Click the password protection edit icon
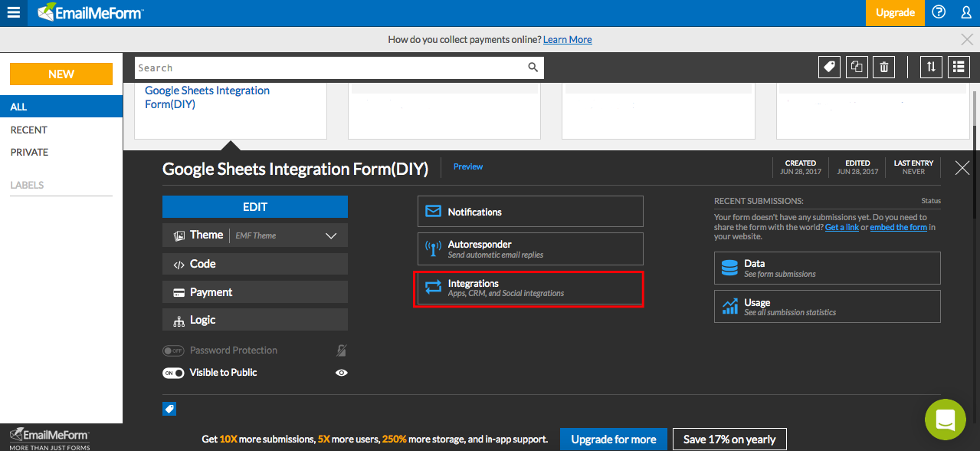 (x=342, y=351)
